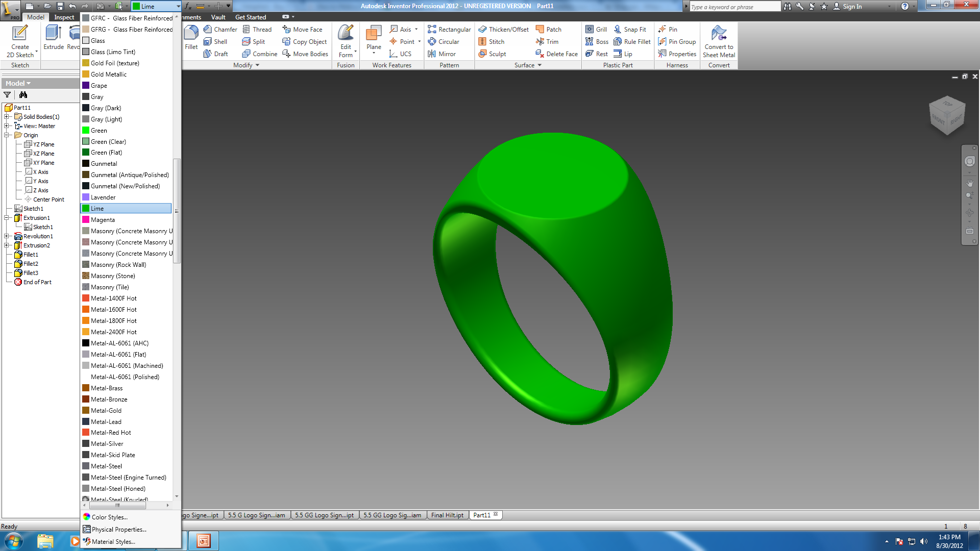Expand the Solid Bodies(1) node
Image resolution: width=980 pixels, height=551 pixels.
(7, 117)
